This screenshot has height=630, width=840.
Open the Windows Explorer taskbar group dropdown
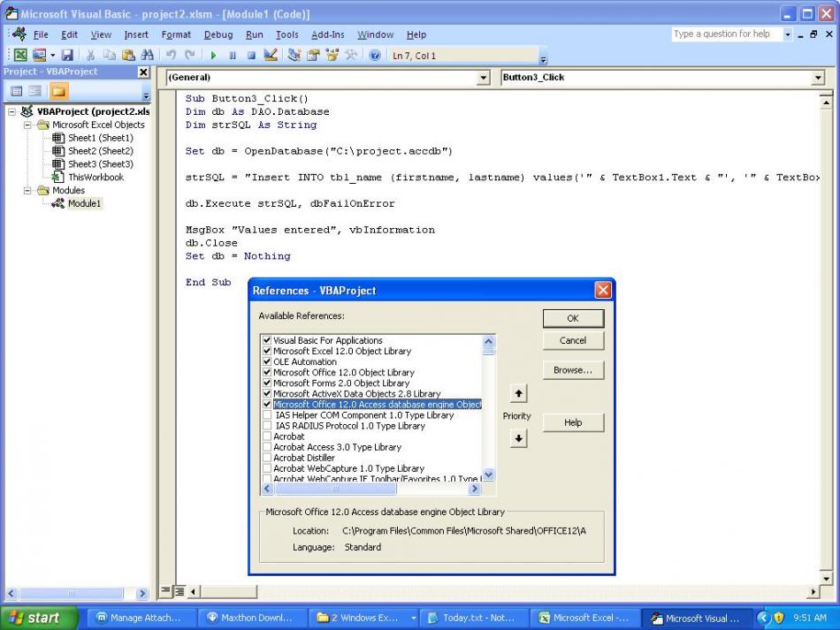(x=414, y=618)
